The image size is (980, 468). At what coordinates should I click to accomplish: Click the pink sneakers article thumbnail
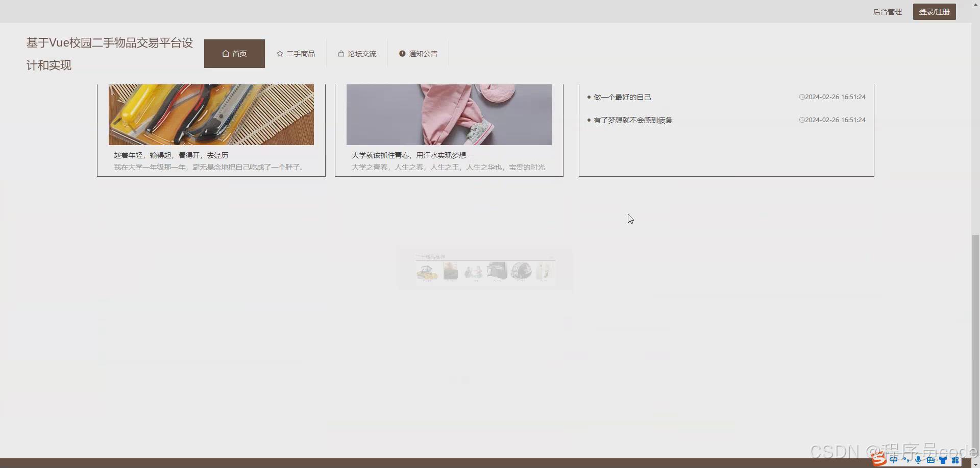pos(449,114)
